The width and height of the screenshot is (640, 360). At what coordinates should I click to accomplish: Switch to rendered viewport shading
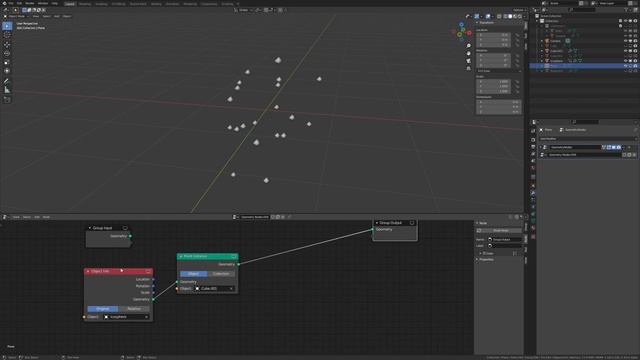520,16
